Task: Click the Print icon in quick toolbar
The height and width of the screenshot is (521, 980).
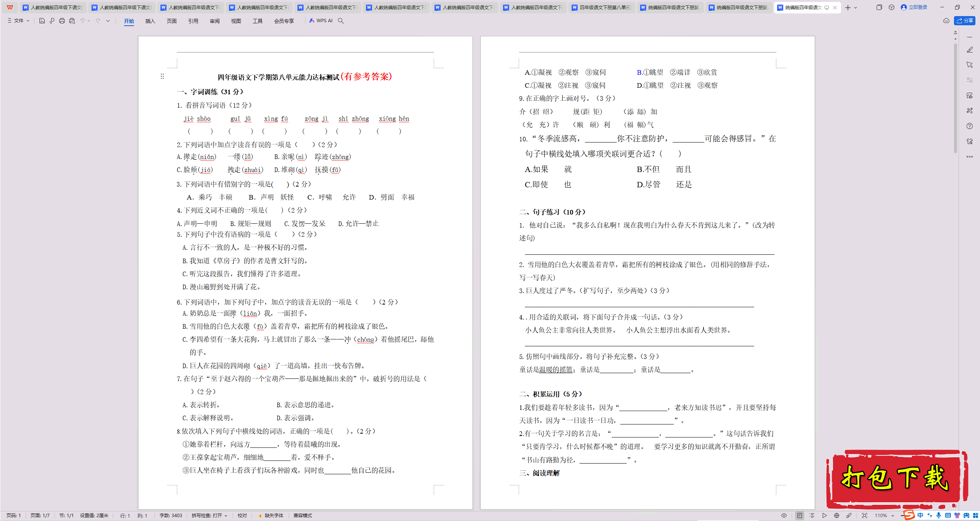Action: coord(62,21)
